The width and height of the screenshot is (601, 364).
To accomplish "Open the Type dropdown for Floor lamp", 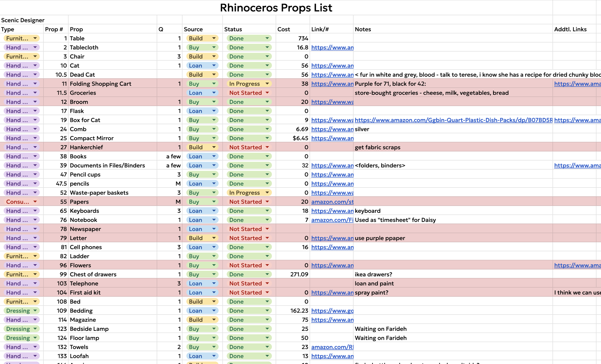I will coord(22,338).
